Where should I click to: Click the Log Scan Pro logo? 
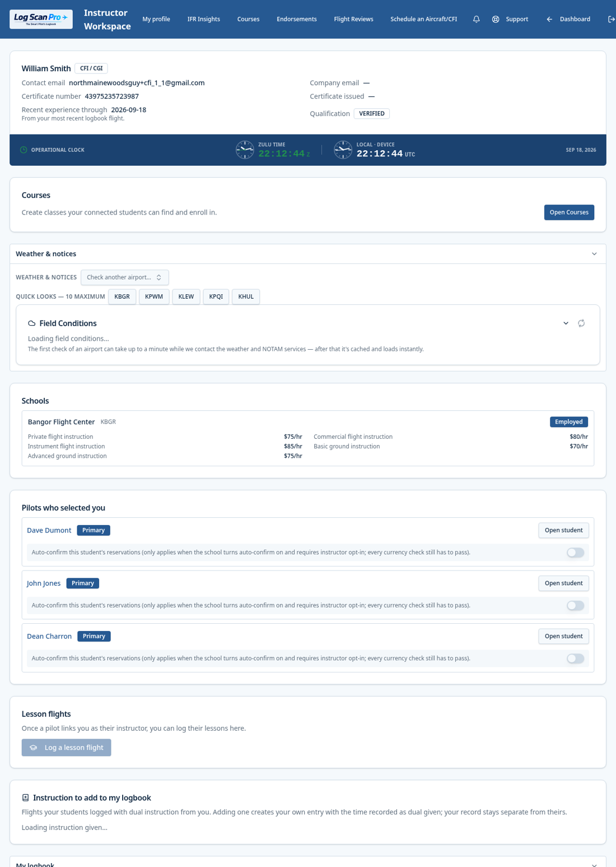coord(41,19)
